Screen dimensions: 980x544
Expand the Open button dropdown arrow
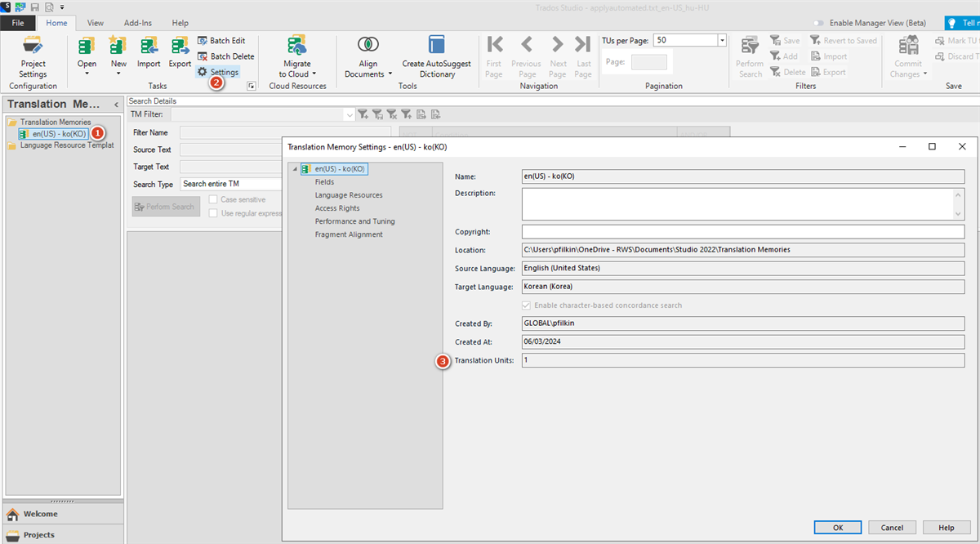pyautogui.click(x=87, y=74)
